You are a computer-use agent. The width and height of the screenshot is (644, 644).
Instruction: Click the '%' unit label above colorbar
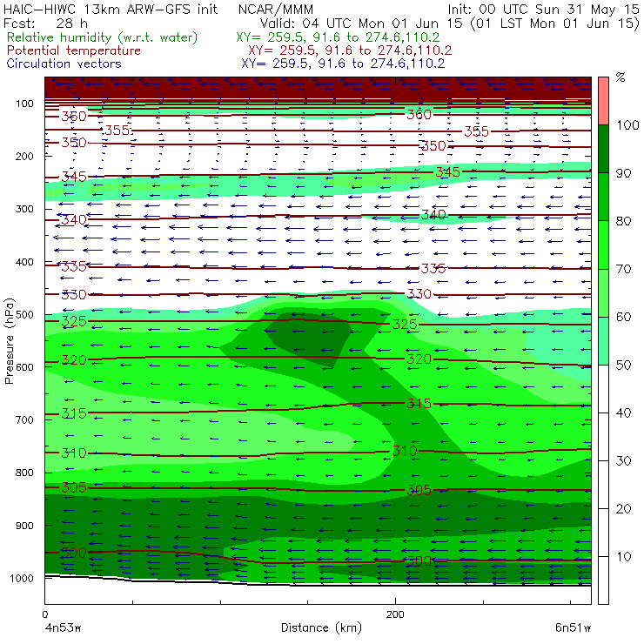coord(621,77)
